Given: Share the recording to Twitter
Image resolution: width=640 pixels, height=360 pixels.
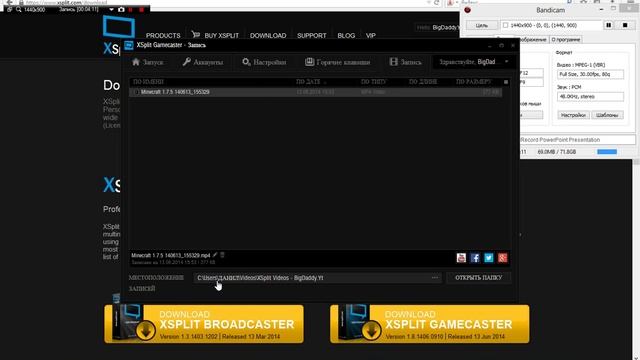Looking at the screenshot, I should 489,258.
